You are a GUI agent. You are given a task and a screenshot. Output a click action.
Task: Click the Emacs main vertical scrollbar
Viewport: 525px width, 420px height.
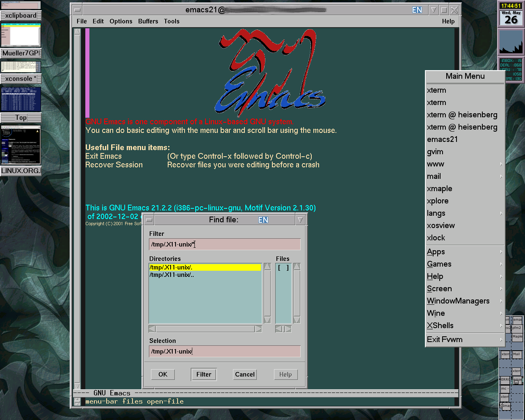pos(77,209)
